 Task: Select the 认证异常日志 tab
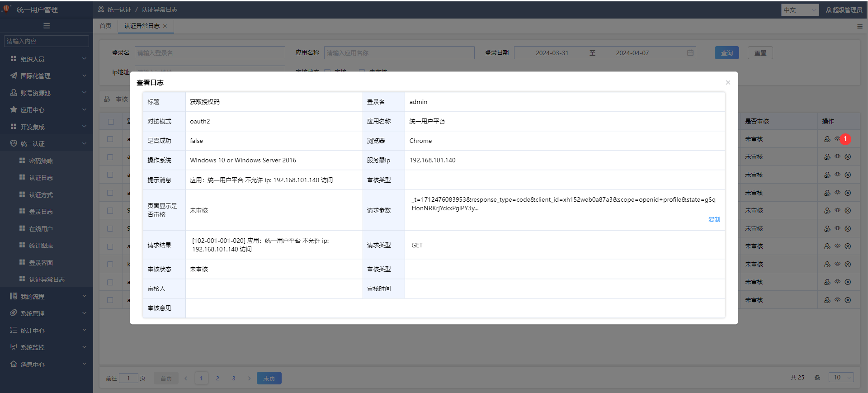pos(142,26)
